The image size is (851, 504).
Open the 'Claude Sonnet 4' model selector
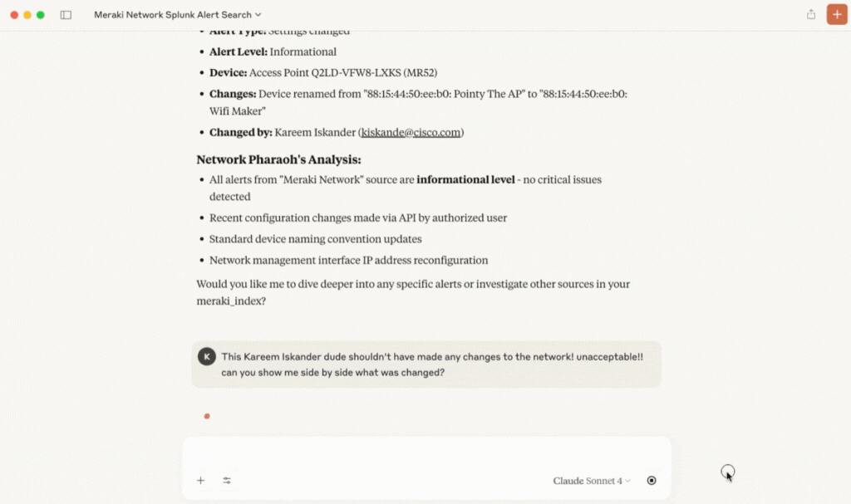point(592,481)
